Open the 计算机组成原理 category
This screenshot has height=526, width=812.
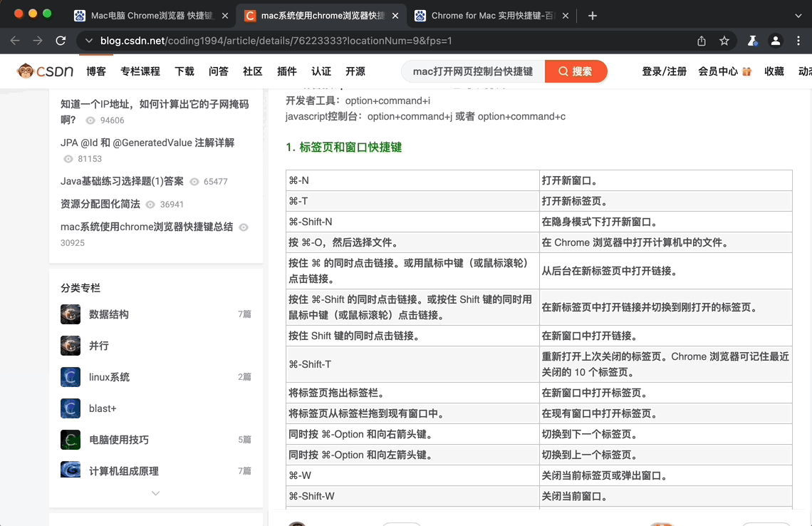tap(124, 471)
